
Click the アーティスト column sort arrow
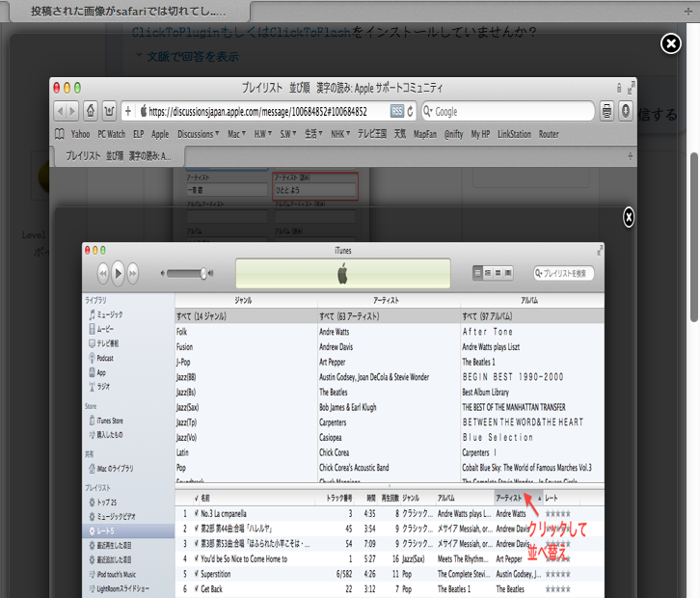click(x=539, y=499)
